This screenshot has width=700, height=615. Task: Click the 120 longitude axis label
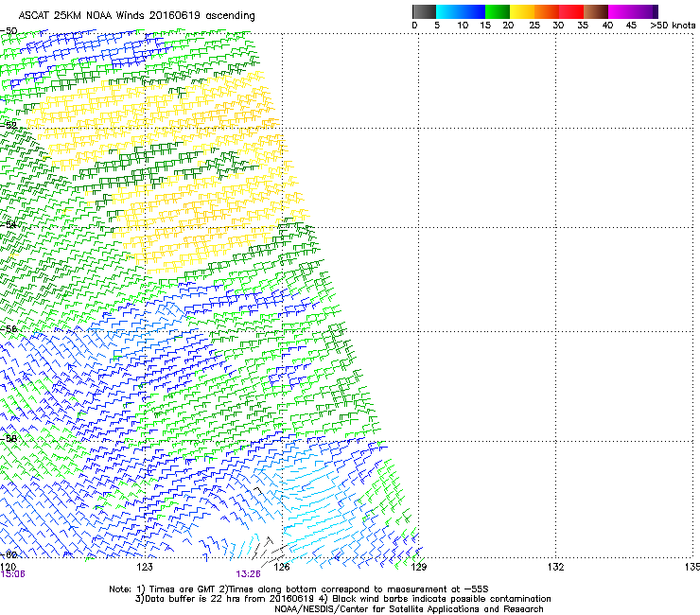tap(8, 567)
